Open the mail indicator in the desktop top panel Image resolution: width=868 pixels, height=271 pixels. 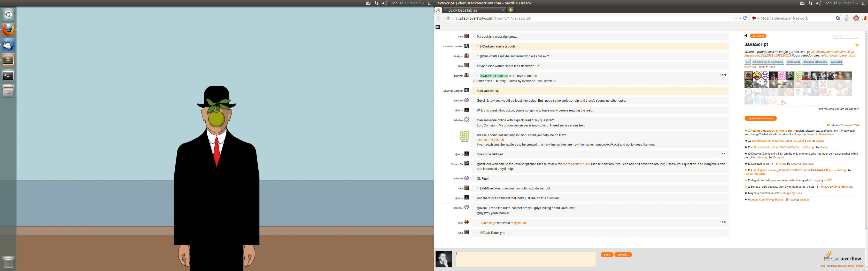[x=368, y=3]
